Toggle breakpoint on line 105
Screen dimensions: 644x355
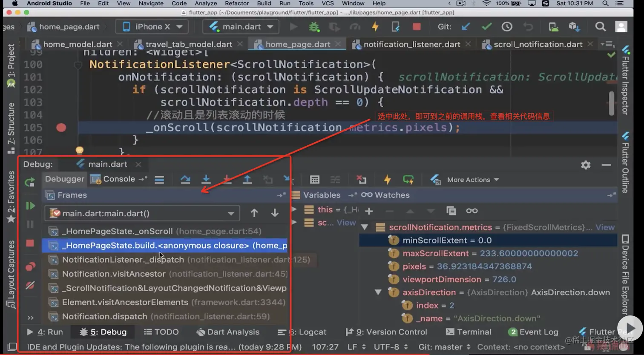[61, 128]
